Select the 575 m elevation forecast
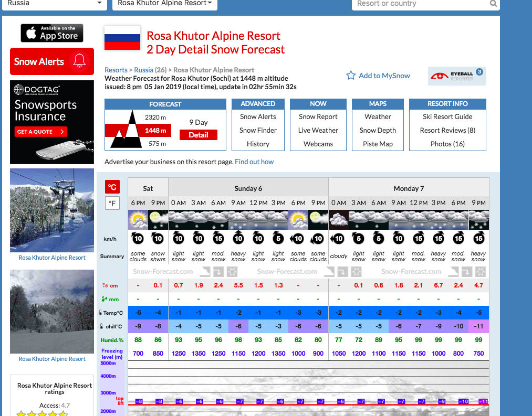 [157, 144]
